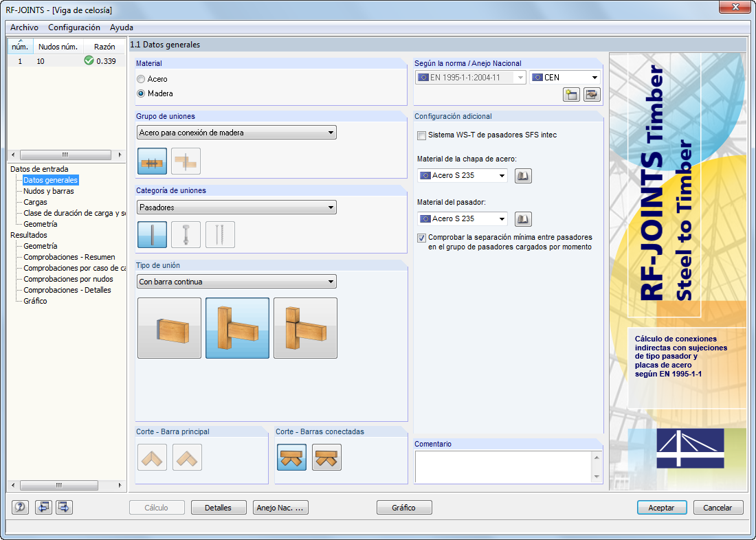
Task: Collapse the Datos de entrada group
Action: [x=39, y=169]
